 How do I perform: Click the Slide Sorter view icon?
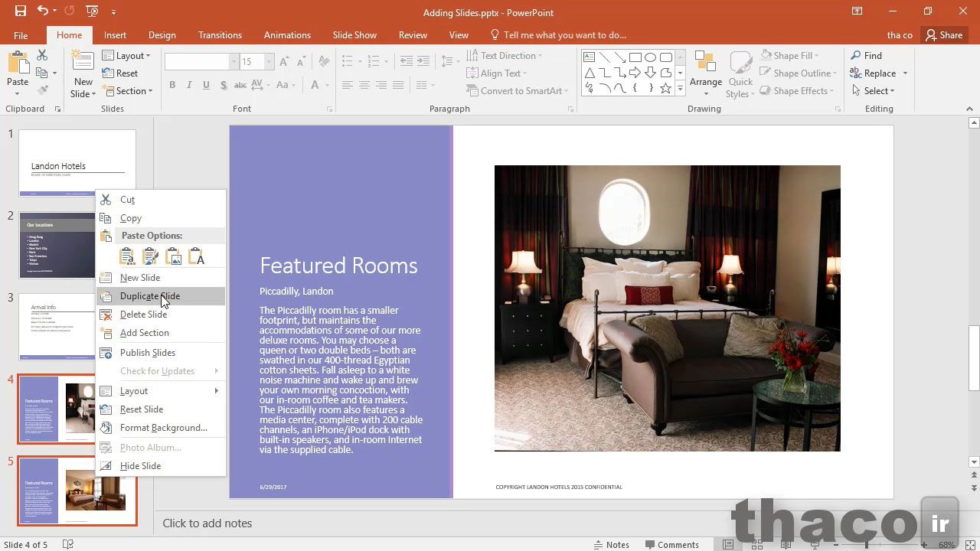pos(756,544)
